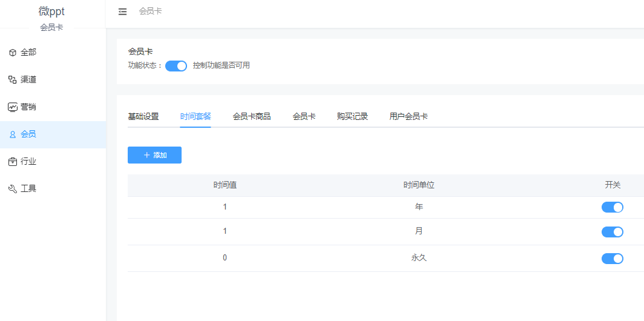Switch to the 基础设置 tab

[x=143, y=116]
